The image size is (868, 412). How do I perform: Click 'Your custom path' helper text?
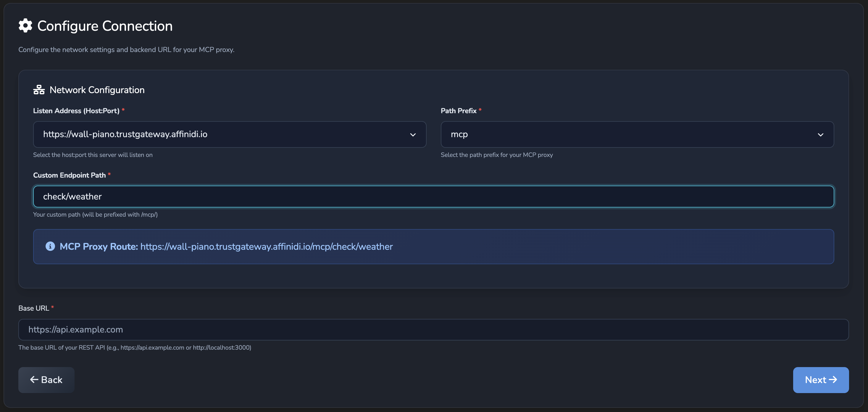tap(95, 214)
